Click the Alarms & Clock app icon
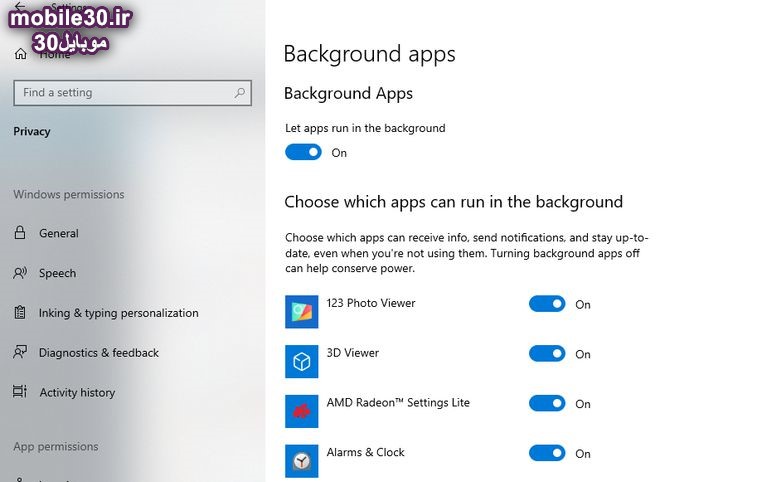This screenshot has width=767, height=482. [x=301, y=460]
